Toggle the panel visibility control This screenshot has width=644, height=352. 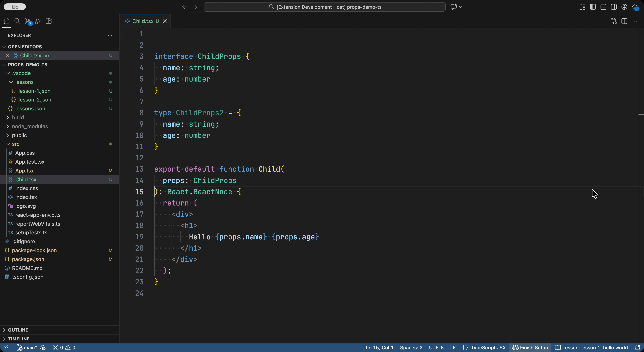tap(603, 7)
